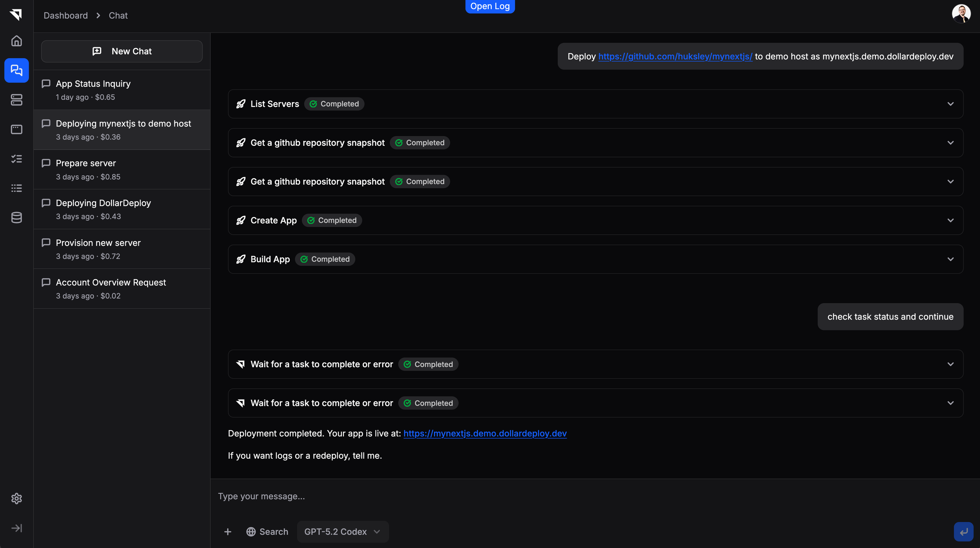Open Settings gear in sidebar
The width and height of the screenshot is (980, 548).
click(x=16, y=498)
